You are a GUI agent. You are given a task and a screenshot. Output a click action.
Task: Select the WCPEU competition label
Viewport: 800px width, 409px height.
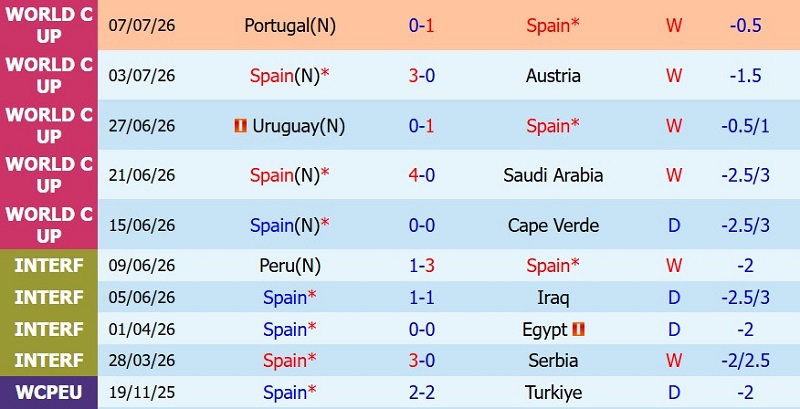pyautogui.click(x=49, y=393)
